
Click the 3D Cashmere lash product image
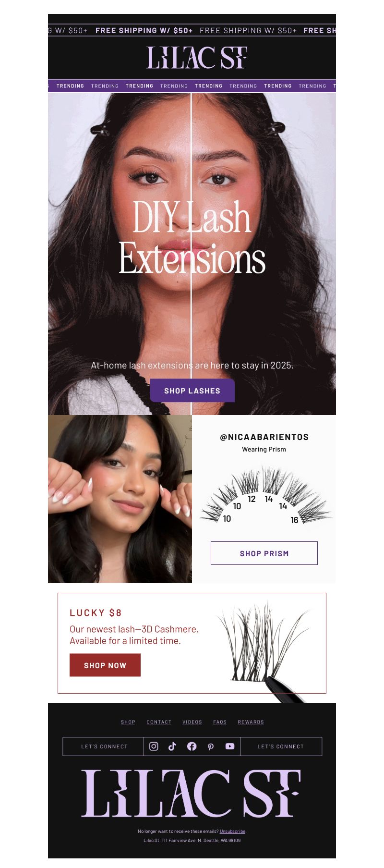[264, 648]
